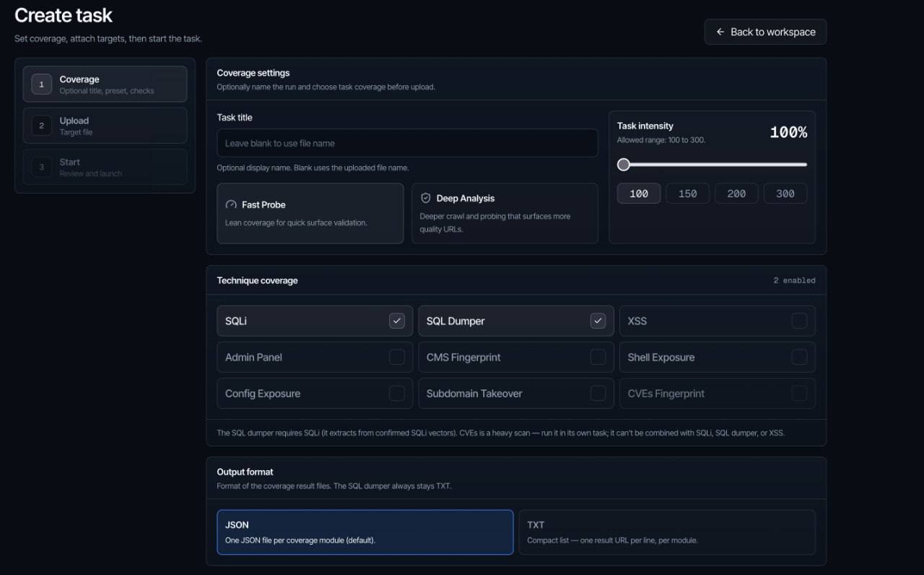The width and height of the screenshot is (924, 575).
Task: Enable the CMS Fingerprint checkbox
Action: click(598, 357)
